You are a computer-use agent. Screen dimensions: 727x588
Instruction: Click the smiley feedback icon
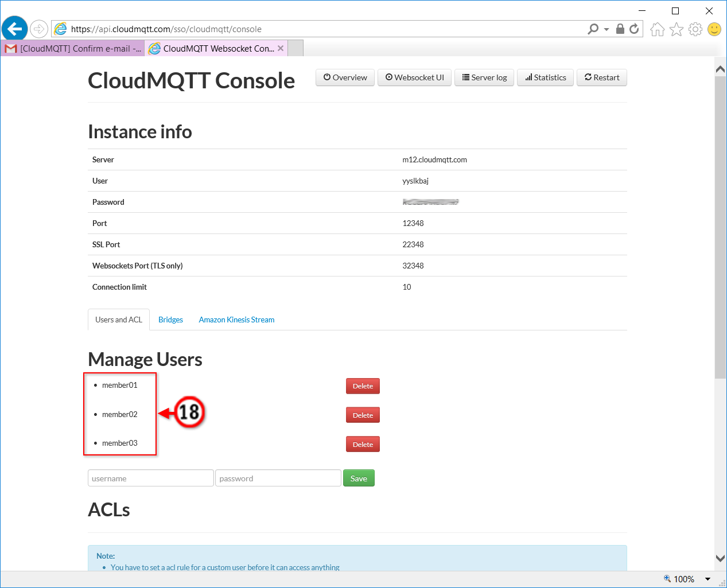point(714,29)
